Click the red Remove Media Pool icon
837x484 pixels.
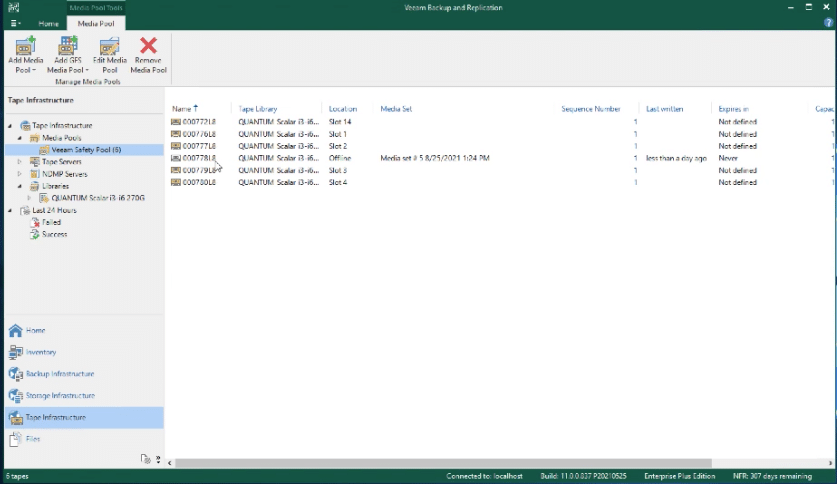(x=148, y=45)
